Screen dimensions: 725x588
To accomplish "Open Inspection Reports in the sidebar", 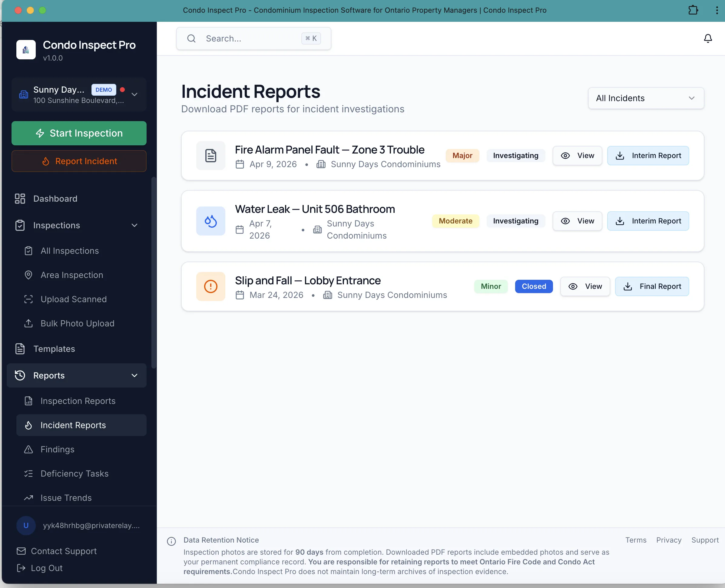I will pyautogui.click(x=81, y=401).
